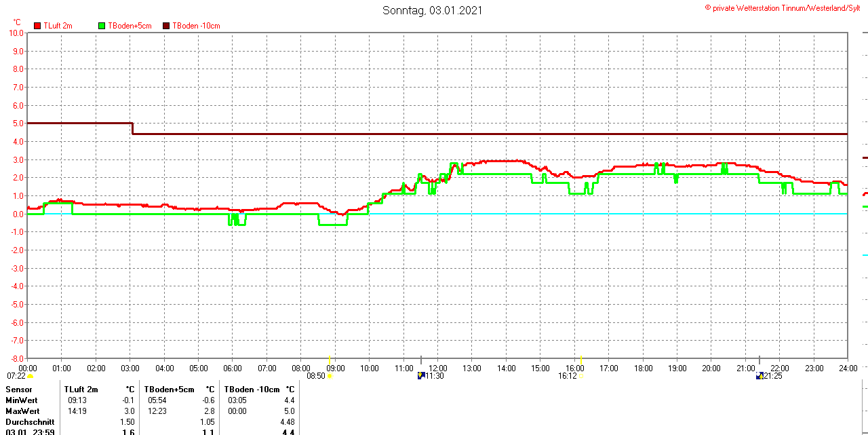Click the private Wetterstation copyright text
The image size is (868, 435).
click(x=785, y=7)
